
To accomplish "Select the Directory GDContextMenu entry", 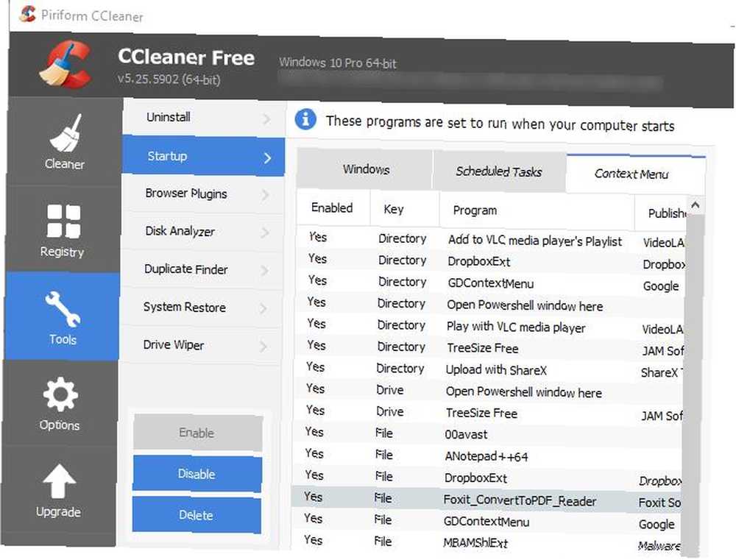I will 489,283.
